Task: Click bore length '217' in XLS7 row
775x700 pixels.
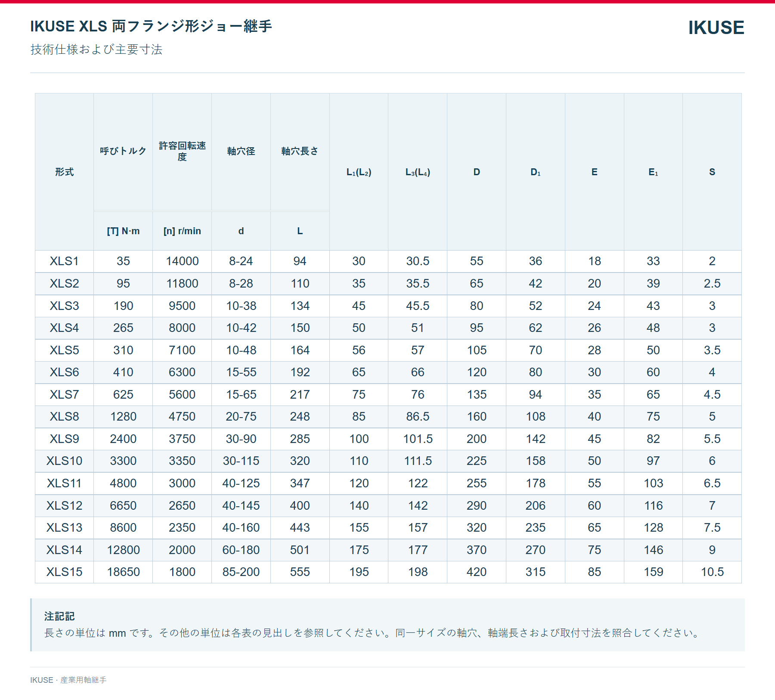Action: click(x=300, y=394)
